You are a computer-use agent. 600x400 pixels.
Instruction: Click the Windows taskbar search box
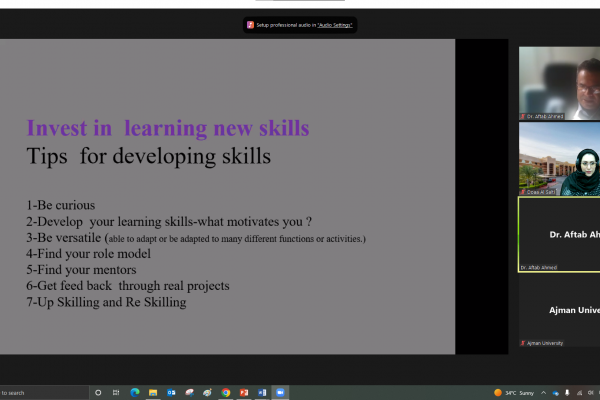click(40, 392)
